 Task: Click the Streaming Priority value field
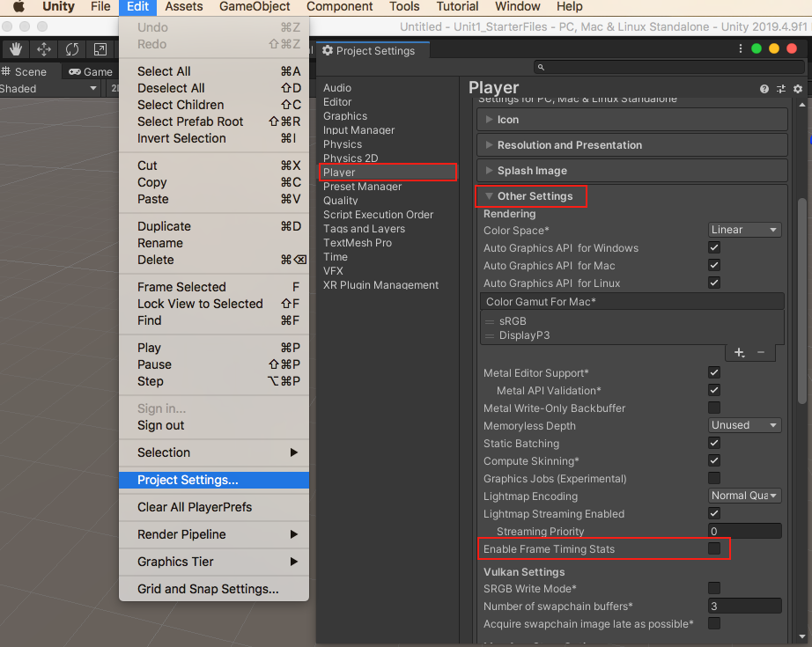(744, 531)
